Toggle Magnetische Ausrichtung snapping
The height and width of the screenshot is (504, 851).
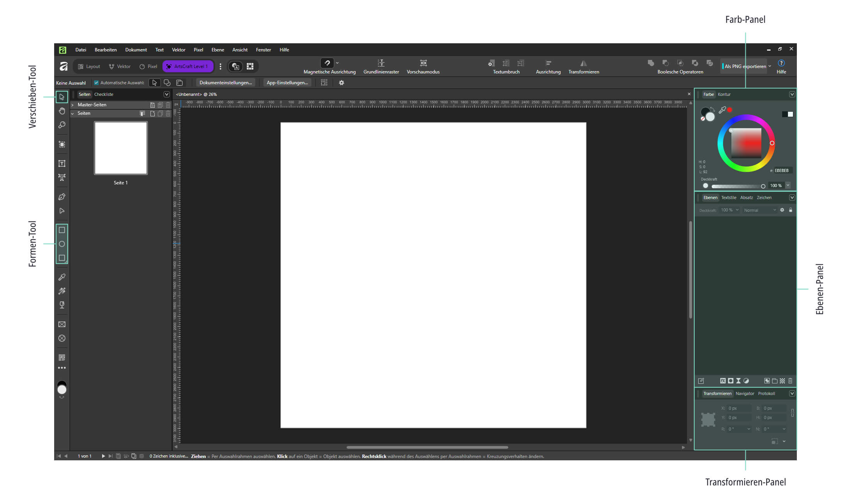pos(327,63)
